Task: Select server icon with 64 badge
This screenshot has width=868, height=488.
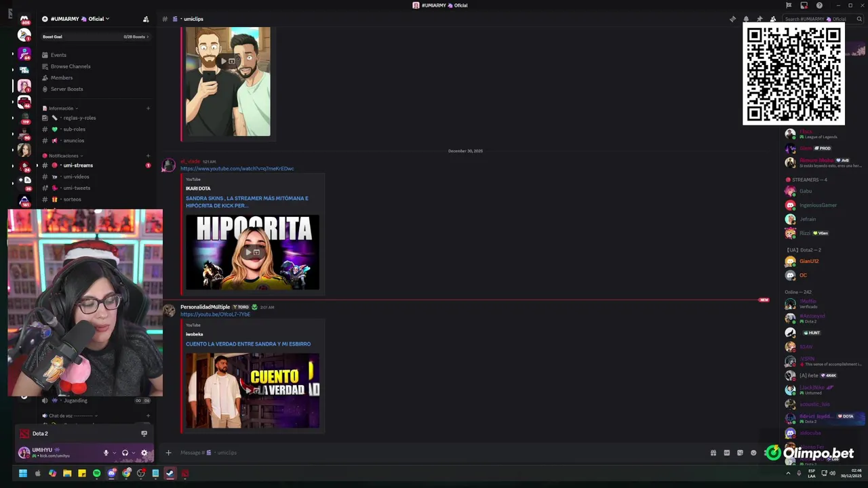Action: coord(24,53)
